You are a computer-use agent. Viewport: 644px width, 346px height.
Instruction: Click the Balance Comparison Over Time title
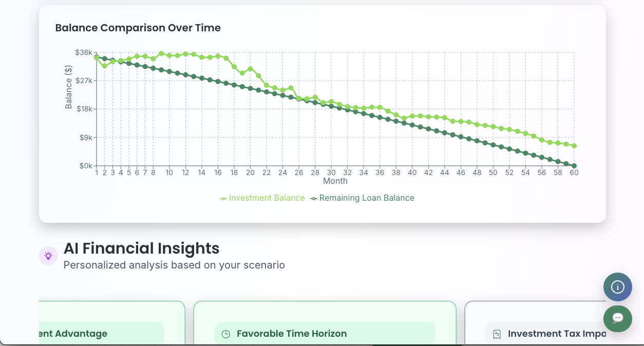[138, 28]
